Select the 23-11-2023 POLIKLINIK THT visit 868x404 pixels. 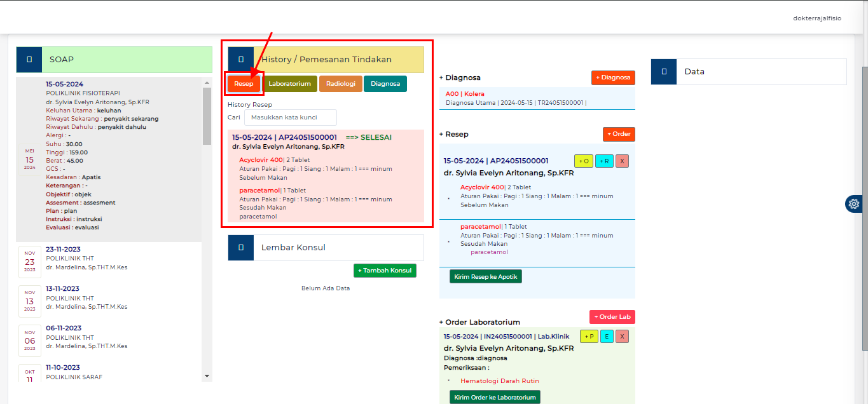(x=86, y=259)
